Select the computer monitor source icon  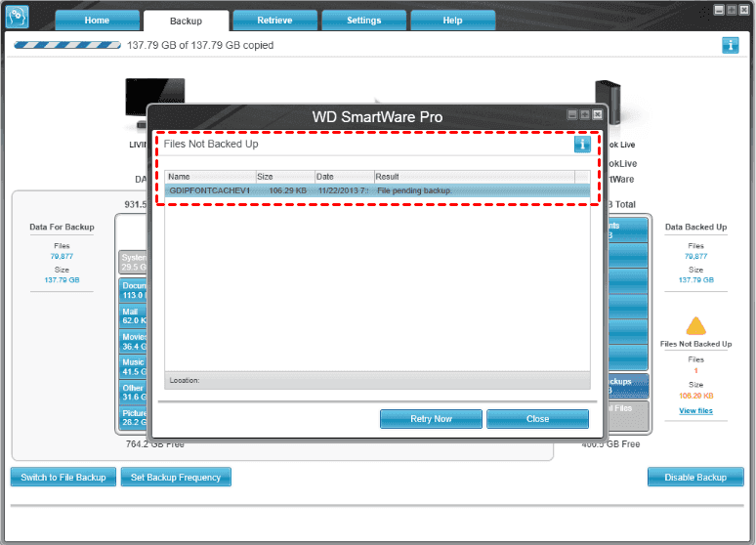click(x=154, y=104)
